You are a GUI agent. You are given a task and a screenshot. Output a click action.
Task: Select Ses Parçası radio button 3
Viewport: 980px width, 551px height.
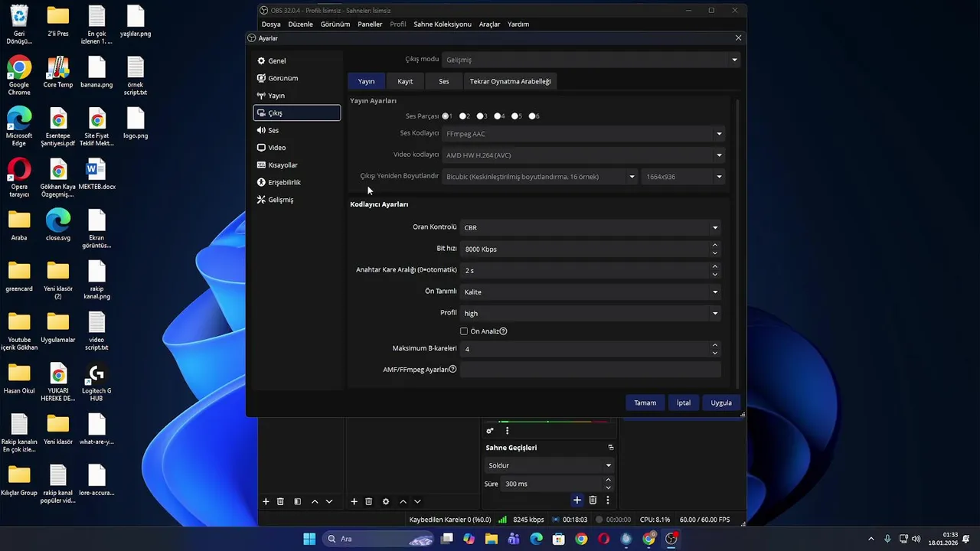(x=481, y=116)
